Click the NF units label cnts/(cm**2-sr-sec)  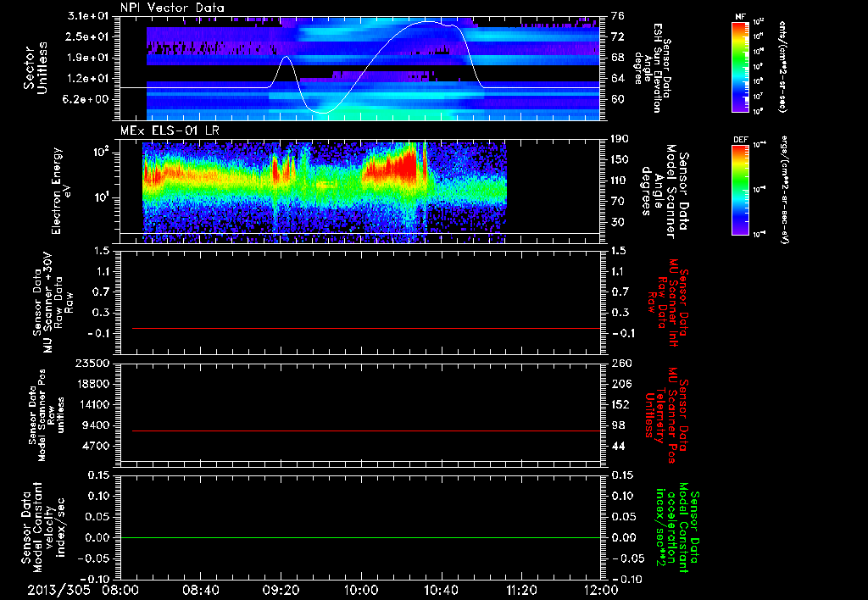click(x=782, y=67)
